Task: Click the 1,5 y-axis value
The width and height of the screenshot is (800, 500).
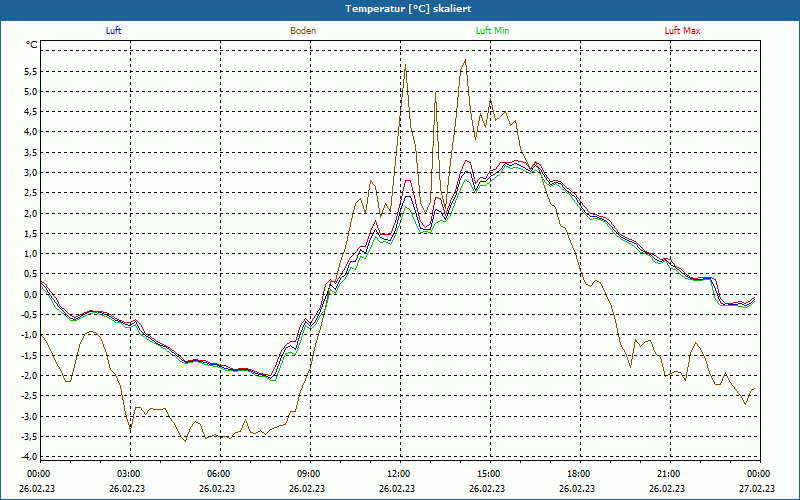Action: (31, 234)
